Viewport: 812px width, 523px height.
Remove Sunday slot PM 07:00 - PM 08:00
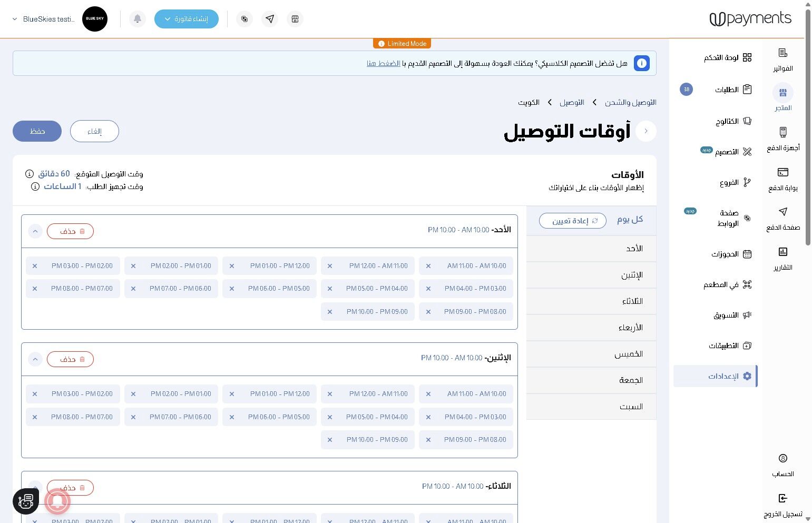point(35,289)
